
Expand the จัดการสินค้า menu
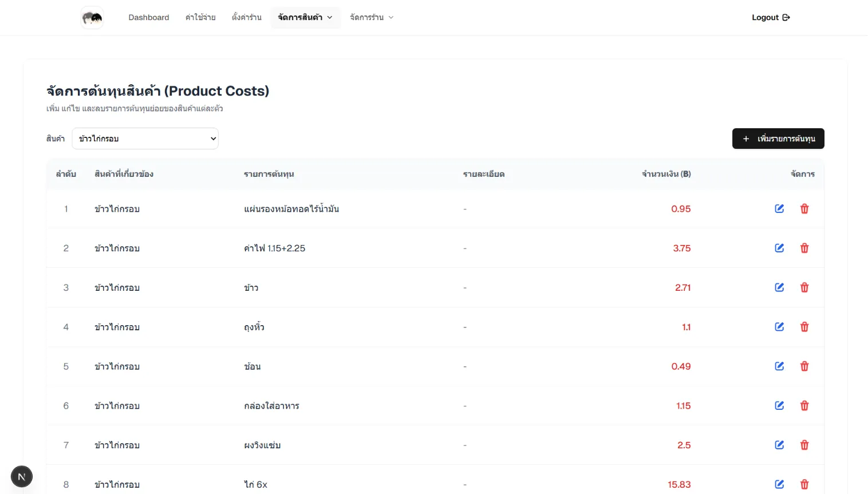[x=305, y=18]
